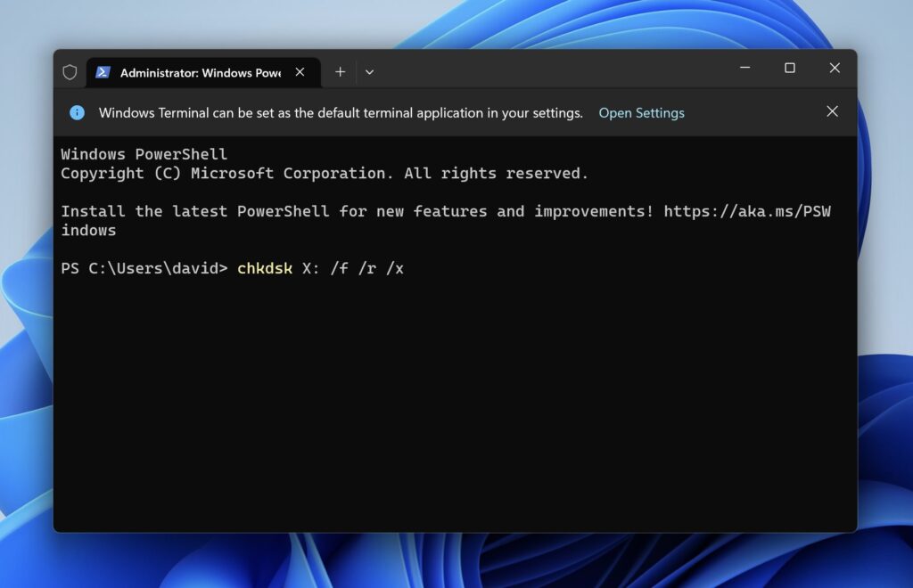Click the chkdsk command text in terminal
The height and width of the screenshot is (588, 913).
tap(264, 268)
